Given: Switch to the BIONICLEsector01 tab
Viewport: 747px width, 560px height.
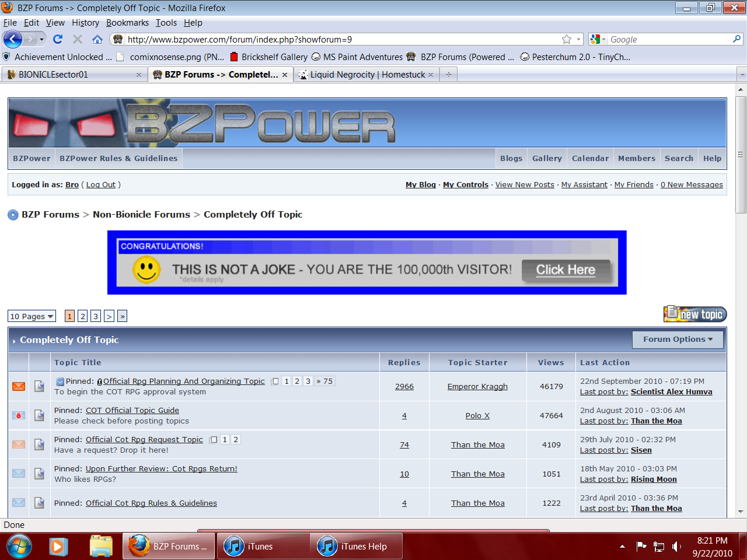Looking at the screenshot, I should click(x=74, y=75).
